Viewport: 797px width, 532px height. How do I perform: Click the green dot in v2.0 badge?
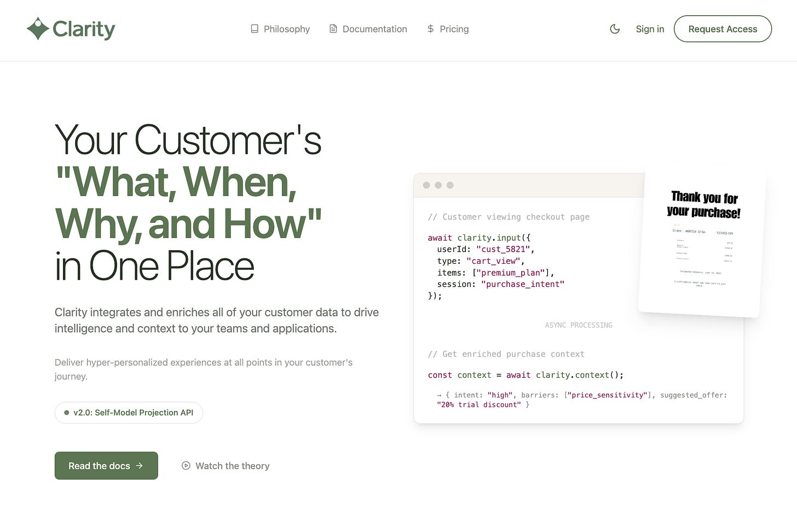tap(67, 413)
